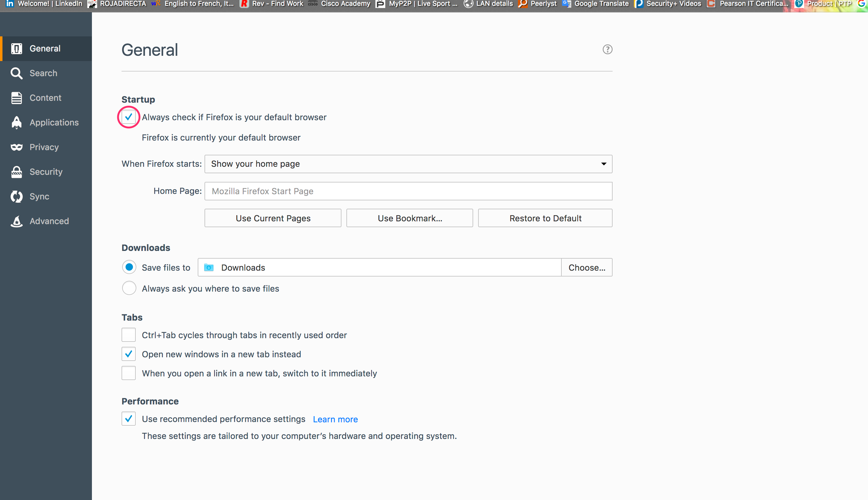Click the Applications rocket icon
Image resolution: width=868 pixels, height=500 pixels.
16,123
